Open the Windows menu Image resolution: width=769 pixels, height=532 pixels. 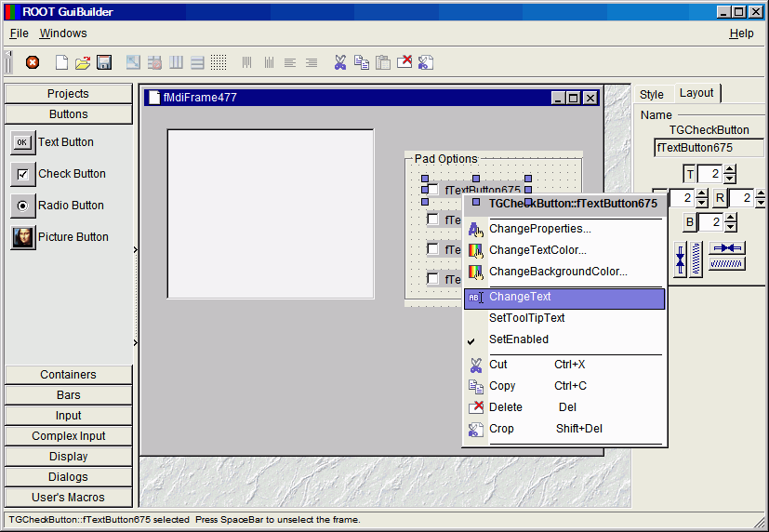63,33
